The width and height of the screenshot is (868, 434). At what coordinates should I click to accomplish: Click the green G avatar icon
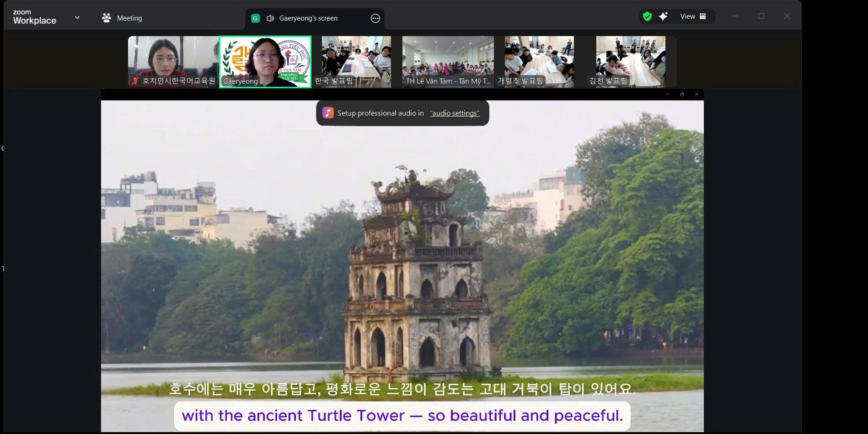[256, 18]
